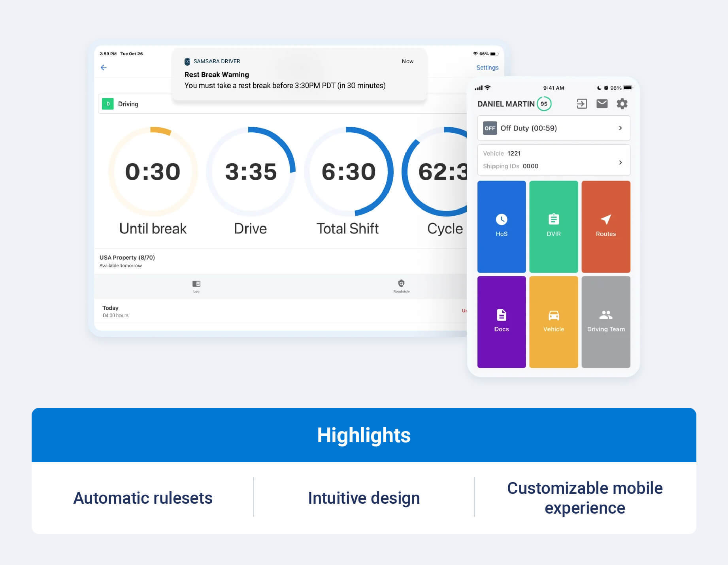Screen dimensions: 728x565
Task: Open the driver app settings gear
Action: pyautogui.click(x=622, y=104)
